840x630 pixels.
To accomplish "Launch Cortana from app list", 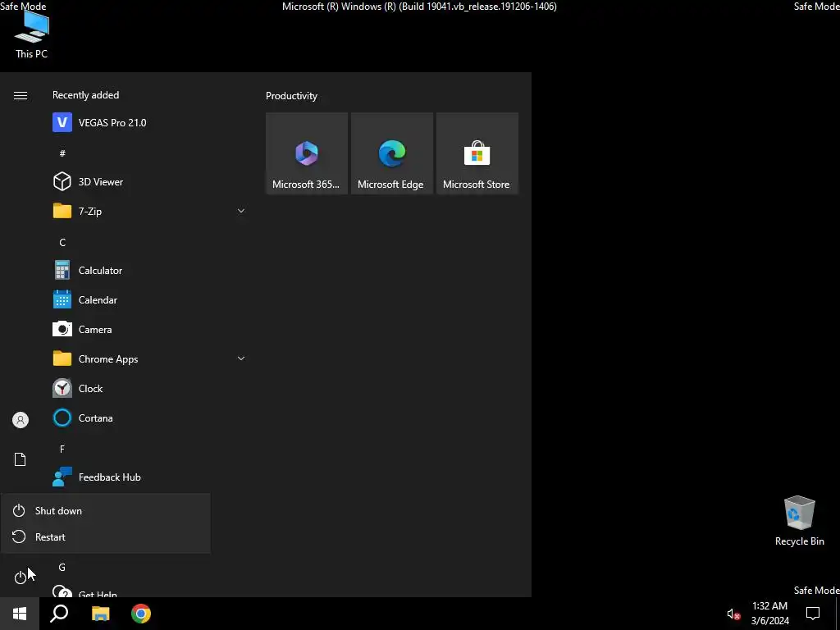I will [149, 418].
